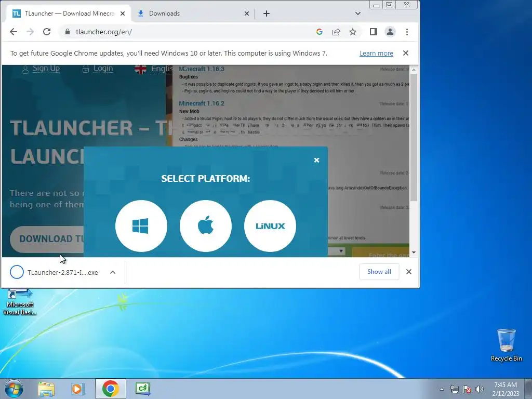Open the Minecraft 1.16.2 heading
This screenshot has width=532, height=399.
pyautogui.click(x=202, y=103)
